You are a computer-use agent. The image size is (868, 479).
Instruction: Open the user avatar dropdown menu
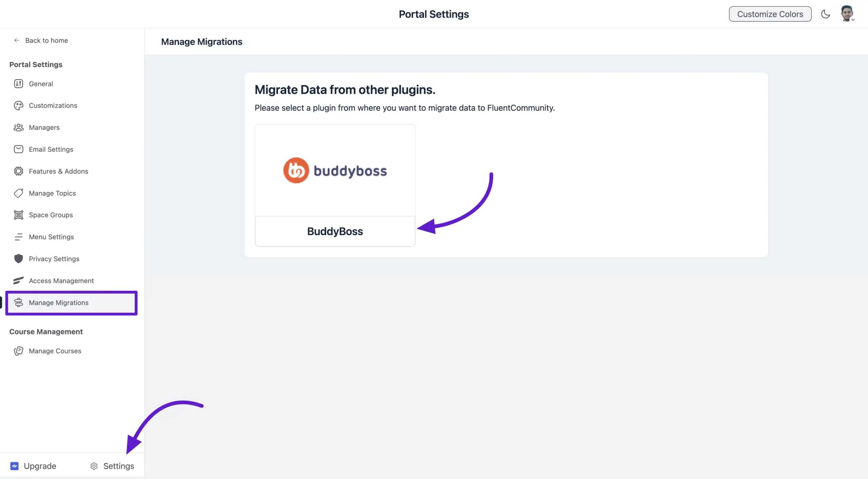(x=847, y=14)
